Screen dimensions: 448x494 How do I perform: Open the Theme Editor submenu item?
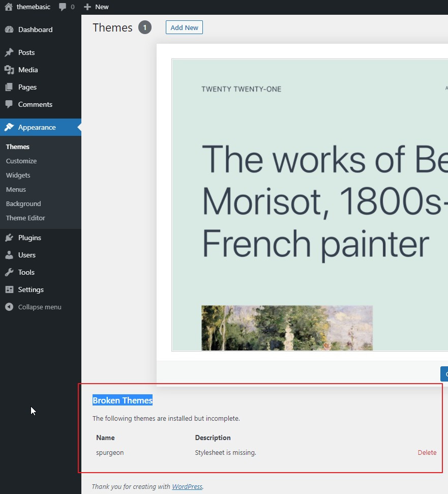coord(25,218)
